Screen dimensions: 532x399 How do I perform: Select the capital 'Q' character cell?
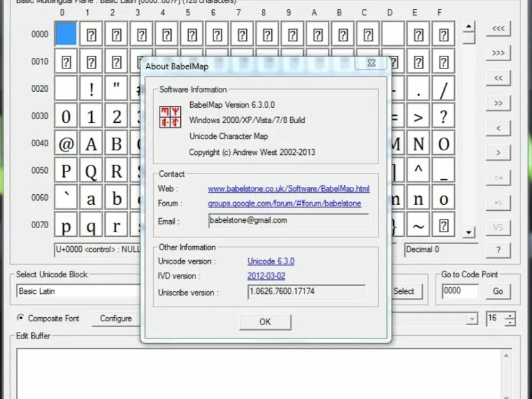coord(91,170)
